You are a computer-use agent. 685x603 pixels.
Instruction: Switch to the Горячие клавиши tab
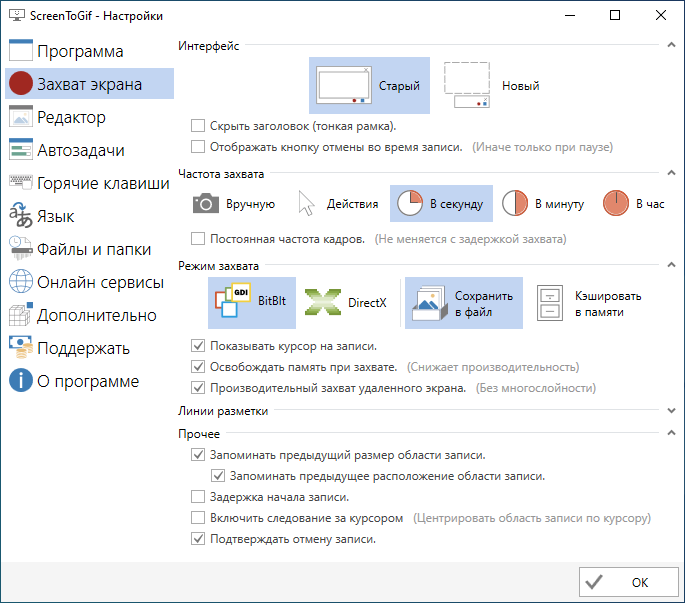point(90,182)
